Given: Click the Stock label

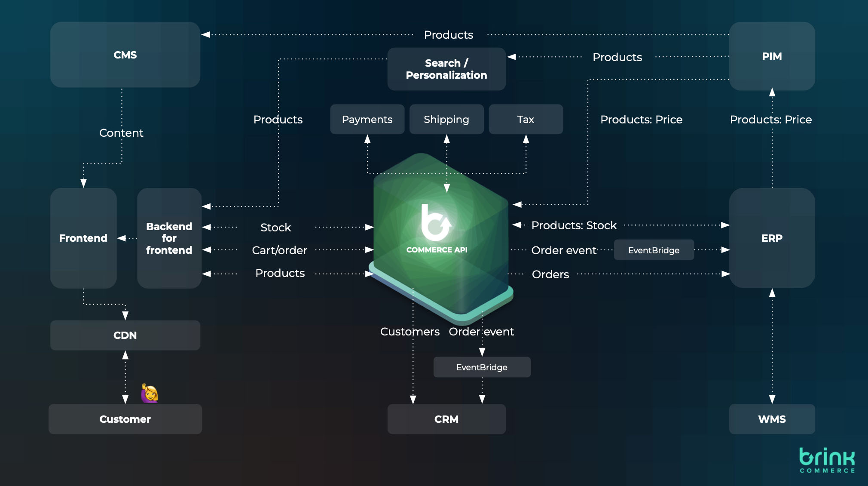Looking at the screenshot, I should [275, 228].
